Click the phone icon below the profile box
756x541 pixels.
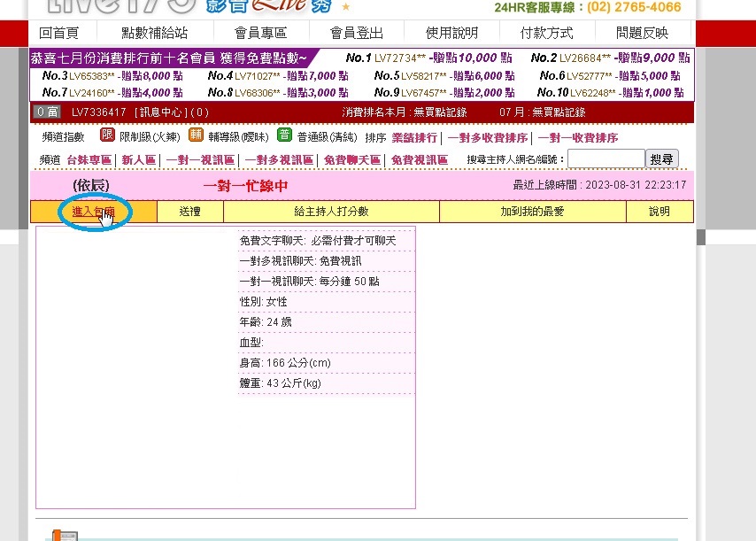pyautogui.click(x=66, y=535)
